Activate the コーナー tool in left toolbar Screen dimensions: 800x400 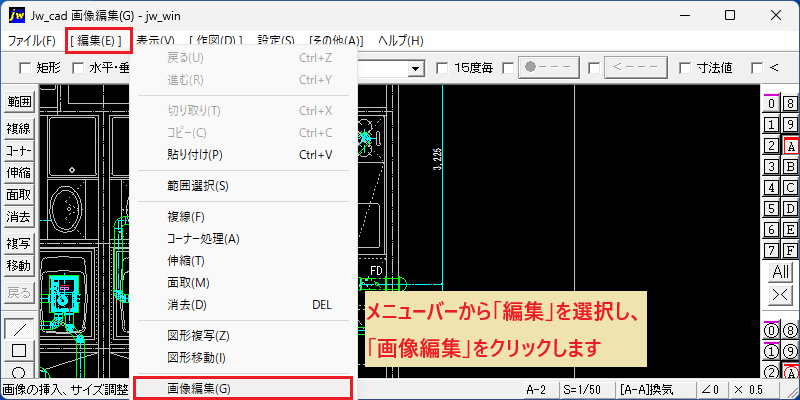(19, 151)
